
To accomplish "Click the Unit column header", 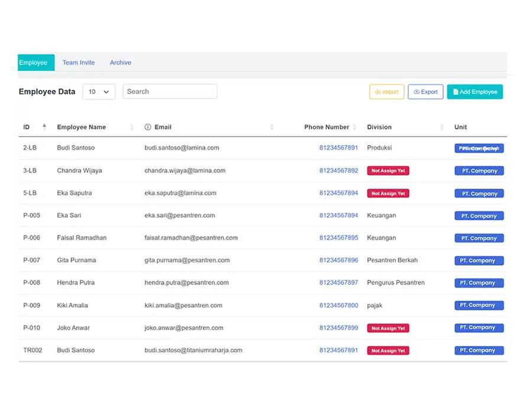I will coord(460,127).
